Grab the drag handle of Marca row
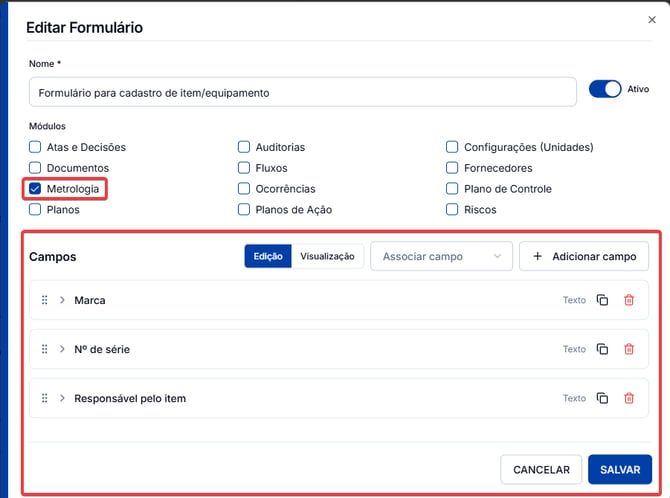670x498 pixels. [44, 300]
